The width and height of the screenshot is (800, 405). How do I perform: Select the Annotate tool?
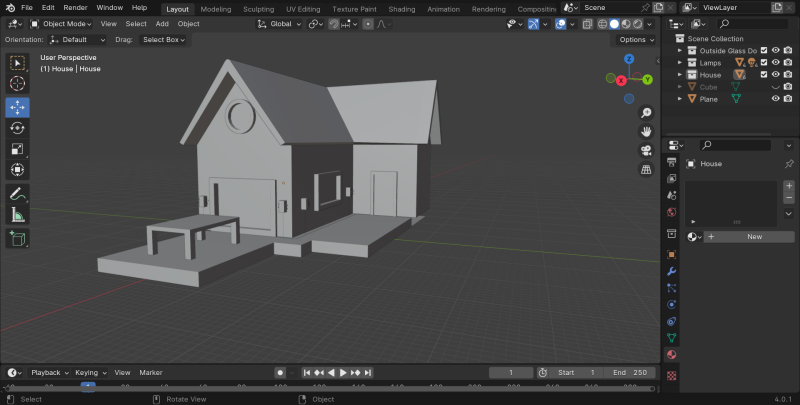17,194
